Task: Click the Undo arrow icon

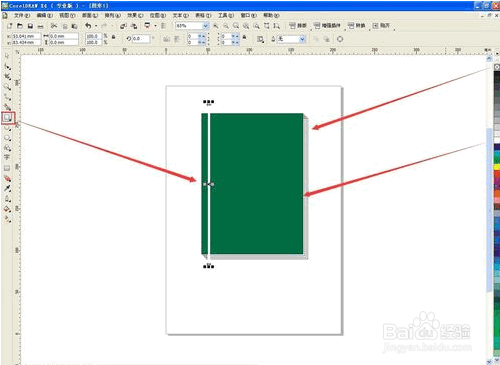Action: click(x=88, y=26)
